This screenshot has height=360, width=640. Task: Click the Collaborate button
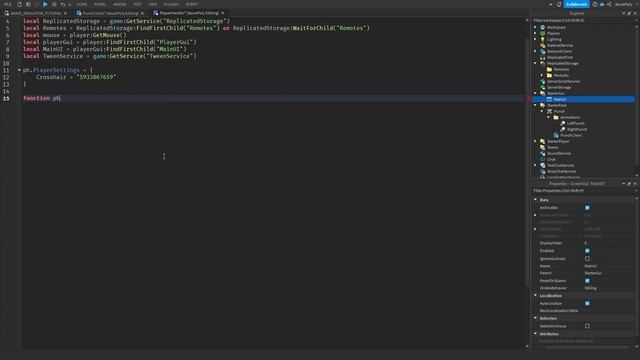click(x=576, y=4)
